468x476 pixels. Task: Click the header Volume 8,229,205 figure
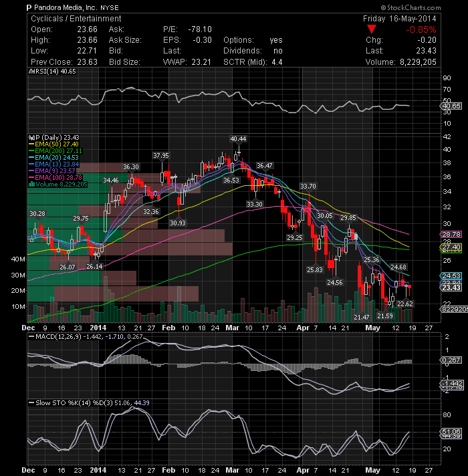(418, 62)
